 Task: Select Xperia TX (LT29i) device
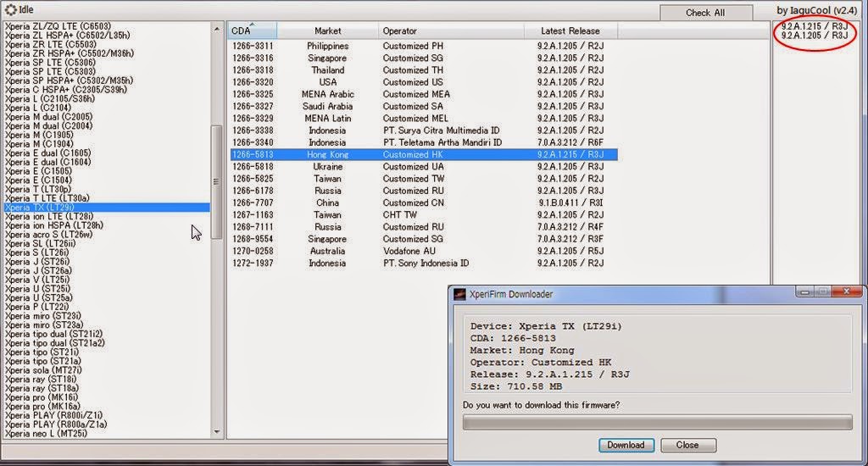click(107, 208)
